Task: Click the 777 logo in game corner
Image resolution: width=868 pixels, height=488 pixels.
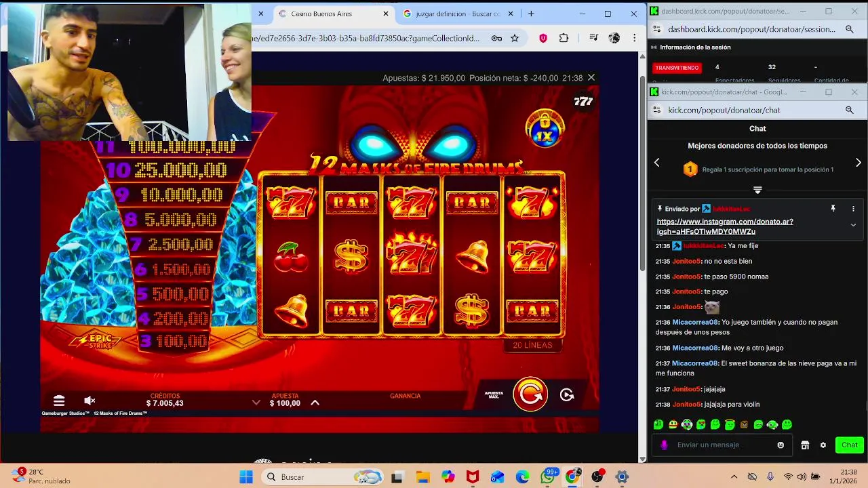Action: [583, 102]
